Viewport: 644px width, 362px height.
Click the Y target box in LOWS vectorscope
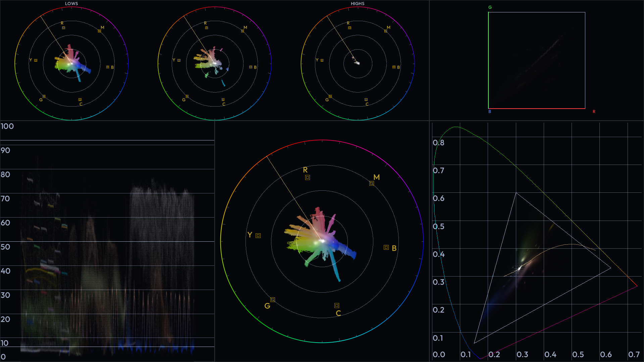pos(36,60)
